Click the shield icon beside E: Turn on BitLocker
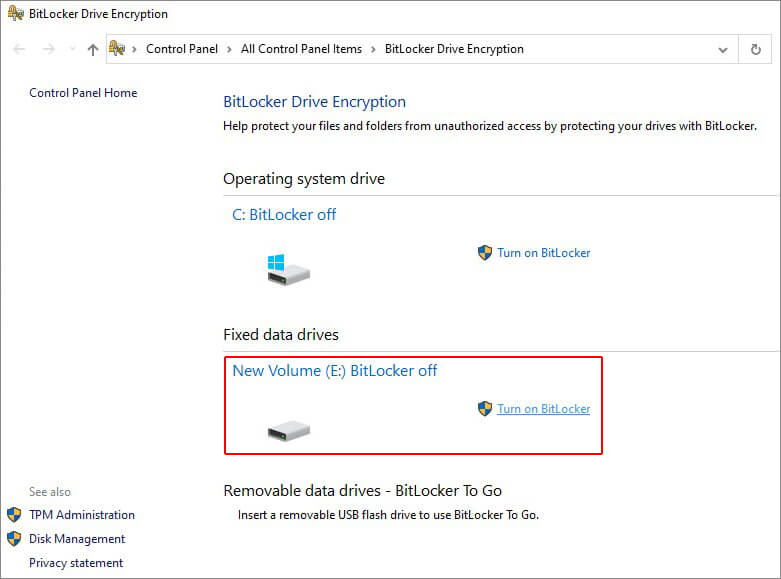 [485, 409]
